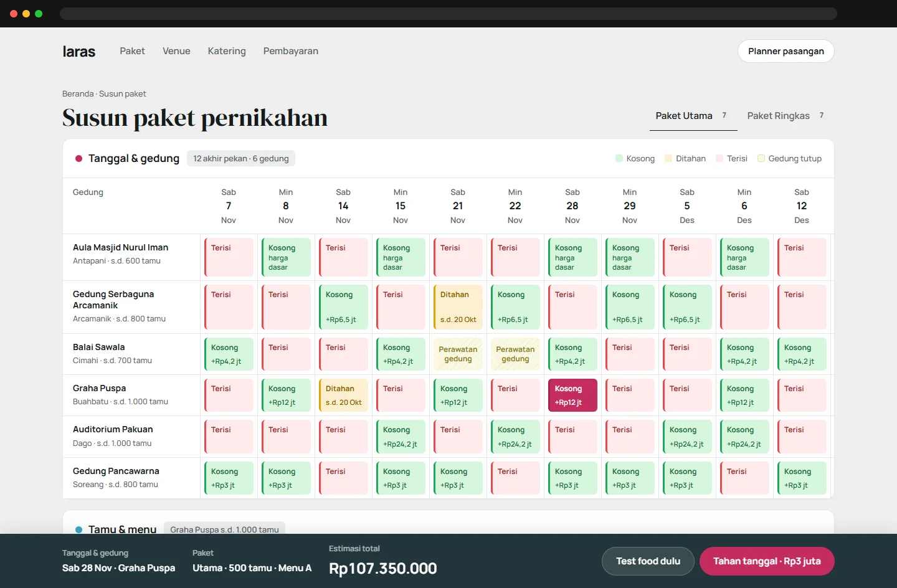897x588 pixels.
Task: Select Arcamanik Kosong slot Min 29 Nov
Action: coord(630,307)
